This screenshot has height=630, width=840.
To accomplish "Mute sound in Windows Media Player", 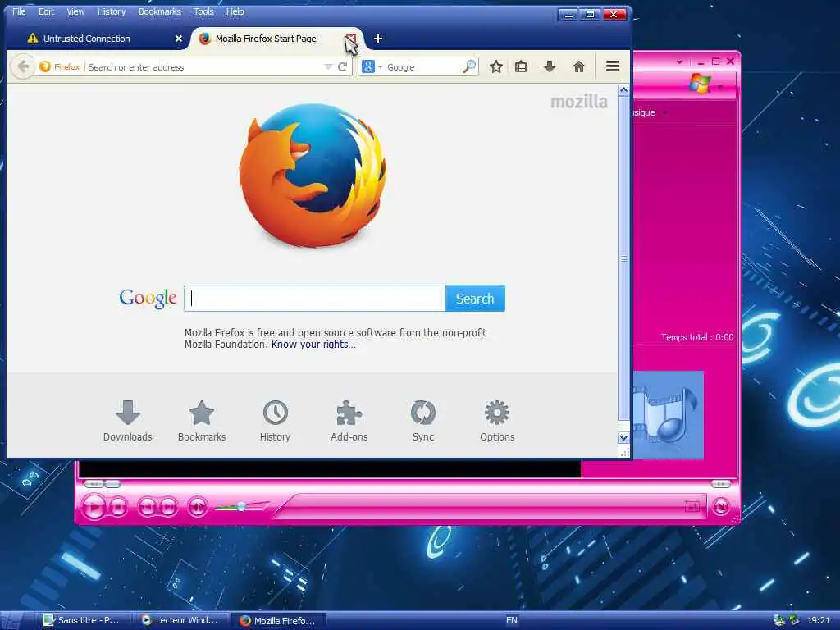I will coord(197,506).
